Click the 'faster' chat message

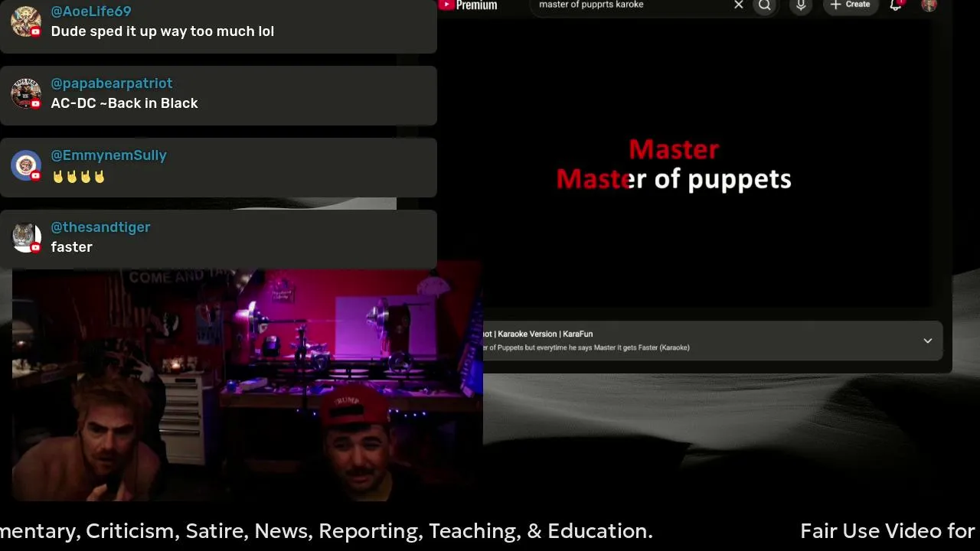72,247
